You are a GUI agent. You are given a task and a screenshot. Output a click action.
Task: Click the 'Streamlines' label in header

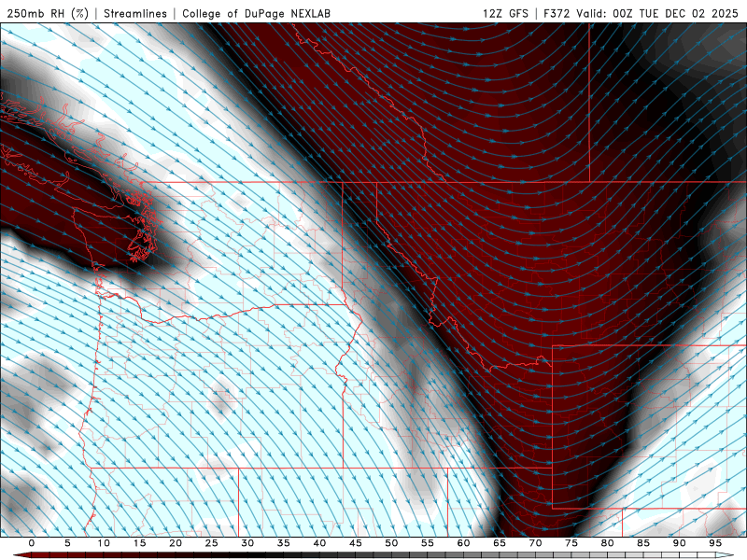click(135, 13)
